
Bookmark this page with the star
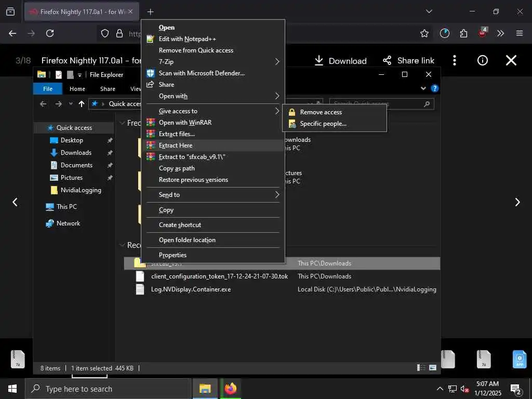424,33
